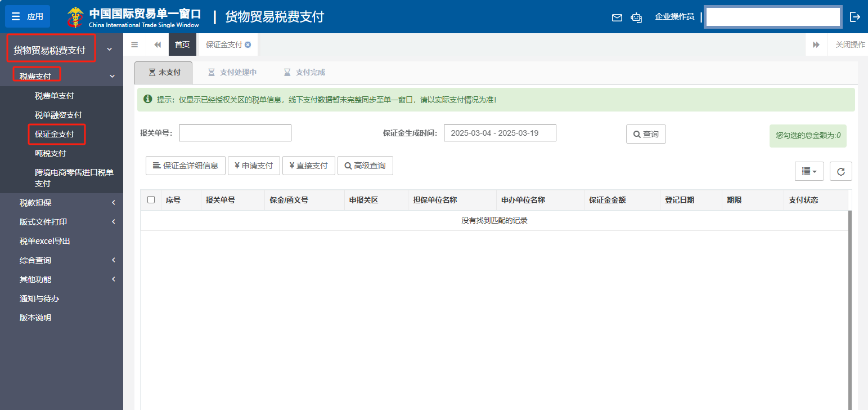Click the 保证金详细信息 button
The image size is (868, 410).
tap(186, 166)
